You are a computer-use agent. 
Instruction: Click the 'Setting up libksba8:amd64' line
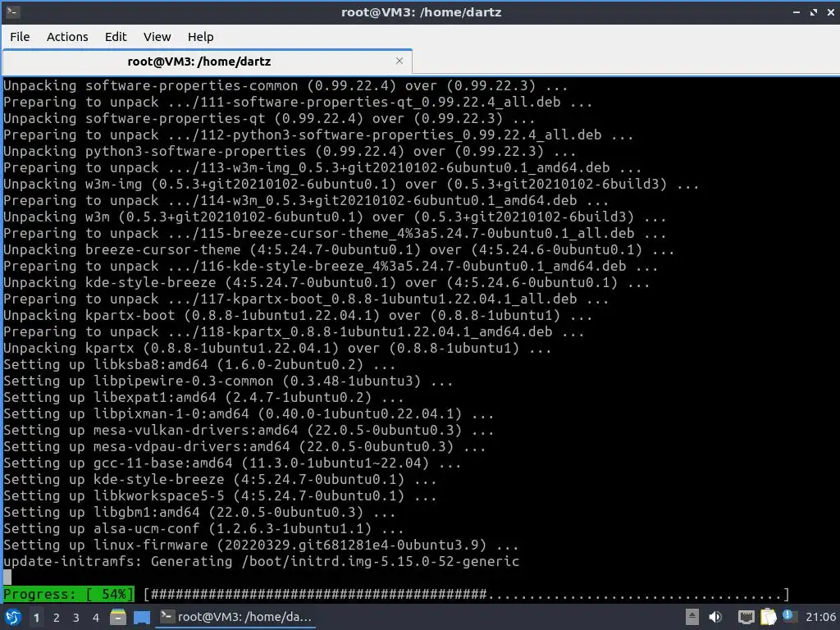click(200, 365)
